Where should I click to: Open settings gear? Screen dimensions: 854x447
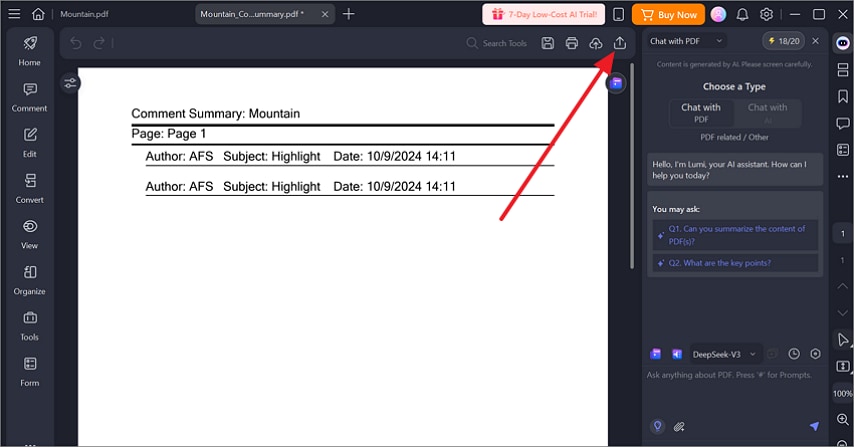766,14
